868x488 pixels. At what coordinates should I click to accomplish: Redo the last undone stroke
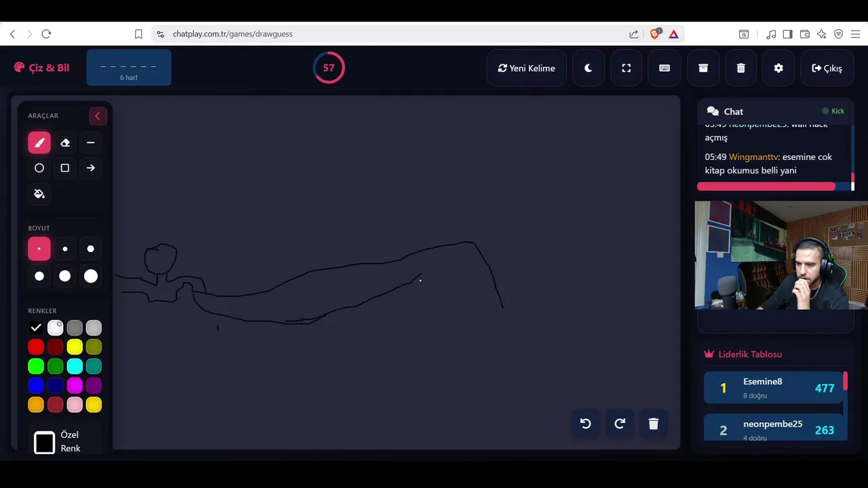coord(620,424)
